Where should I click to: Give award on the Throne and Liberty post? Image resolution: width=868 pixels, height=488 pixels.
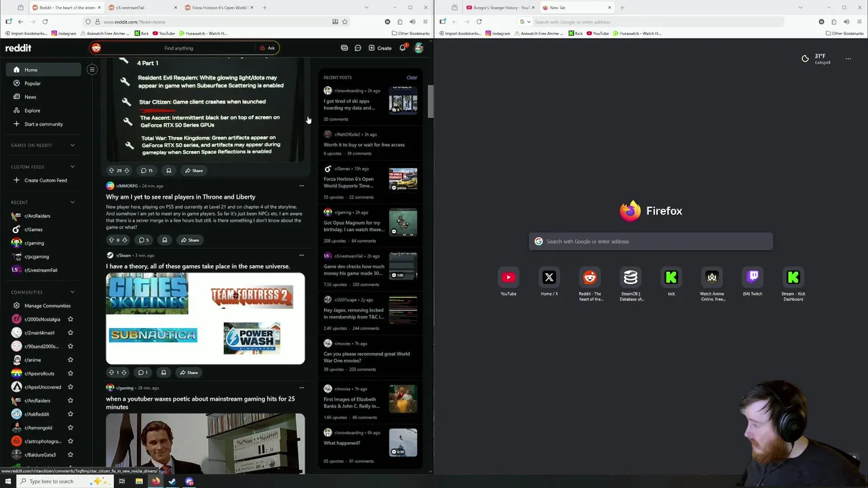click(164, 240)
